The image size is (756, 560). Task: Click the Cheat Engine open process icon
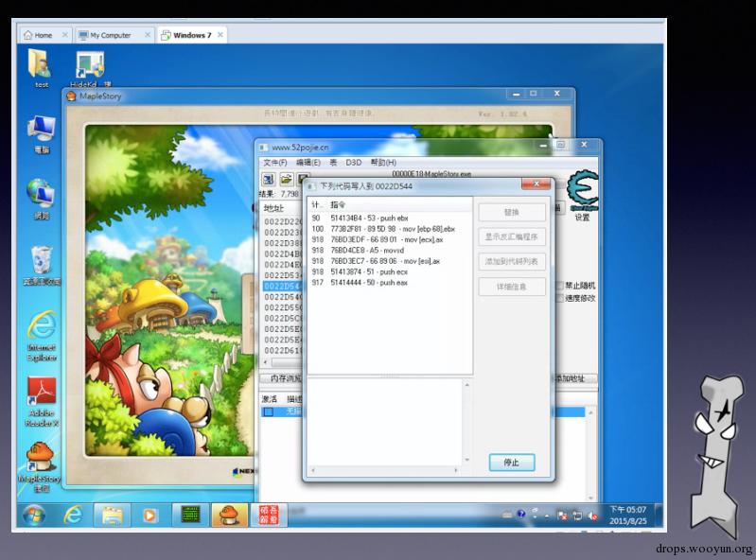[x=268, y=179]
